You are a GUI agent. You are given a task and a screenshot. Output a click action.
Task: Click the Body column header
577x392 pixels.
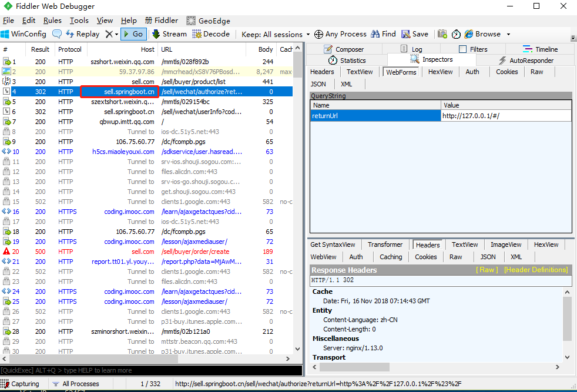(260, 49)
